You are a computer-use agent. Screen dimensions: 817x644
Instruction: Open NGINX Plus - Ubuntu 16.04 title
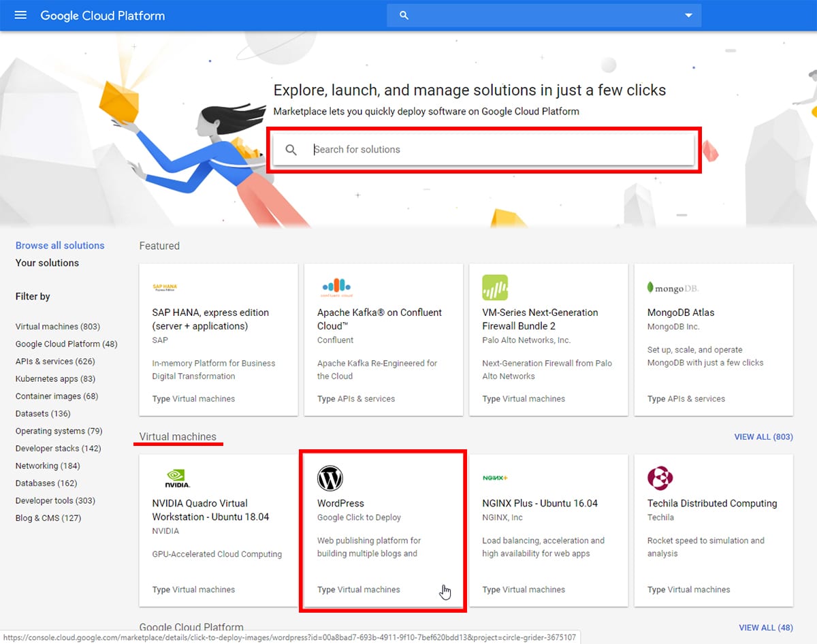click(540, 503)
